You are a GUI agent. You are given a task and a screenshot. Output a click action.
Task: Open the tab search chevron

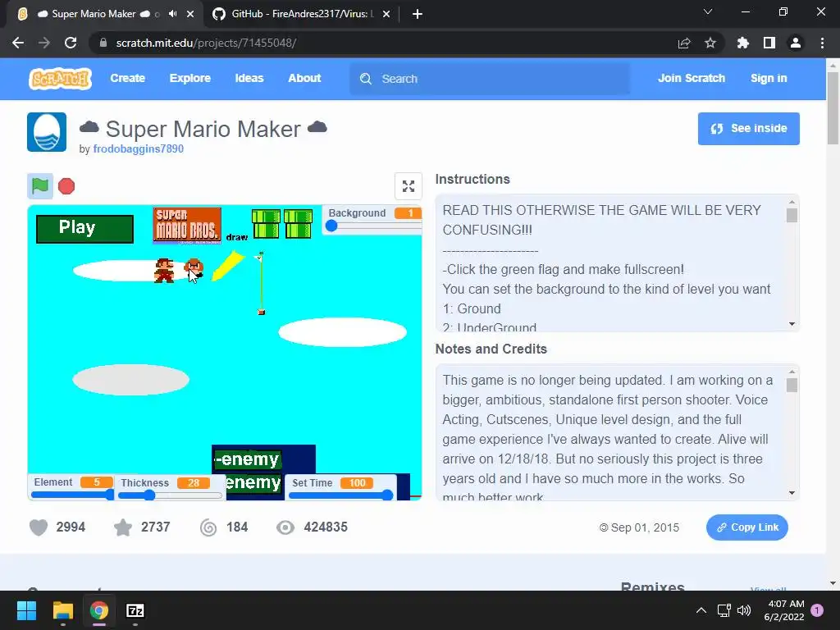[708, 11]
